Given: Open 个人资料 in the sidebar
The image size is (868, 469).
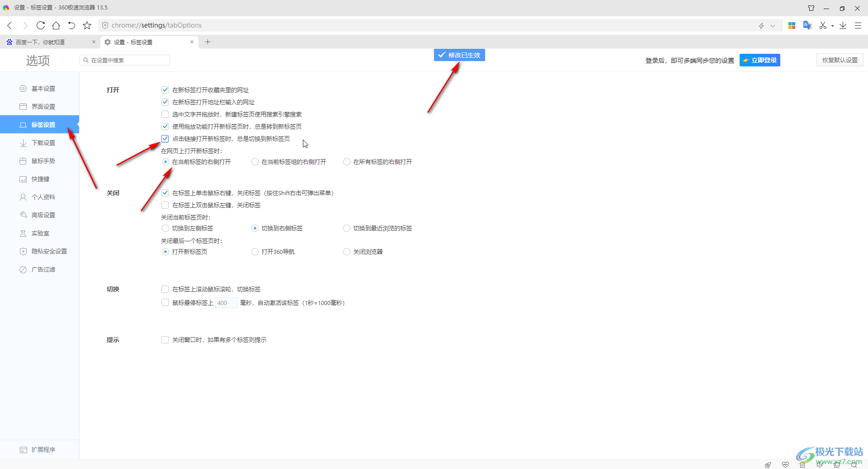Looking at the screenshot, I should (x=39, y=197).
